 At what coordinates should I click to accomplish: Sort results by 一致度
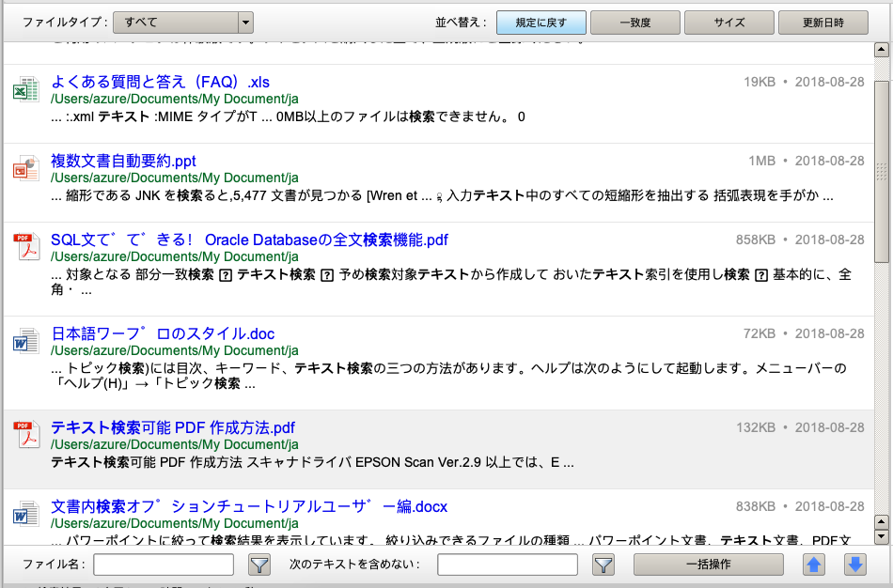pyautogui.click(x=634, y=23)
